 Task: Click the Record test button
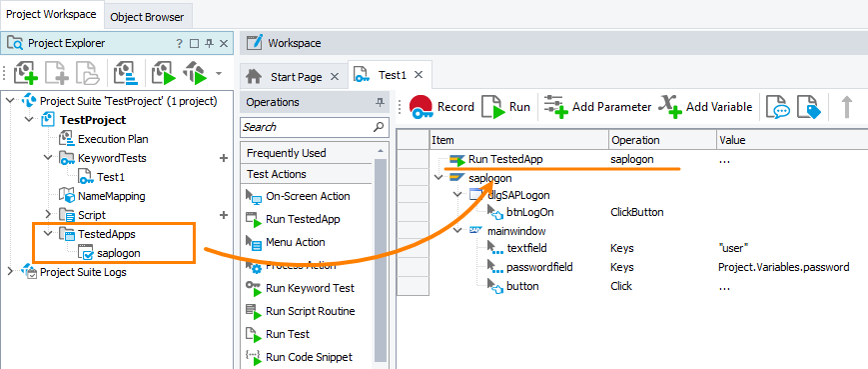[x=441, y=107]
